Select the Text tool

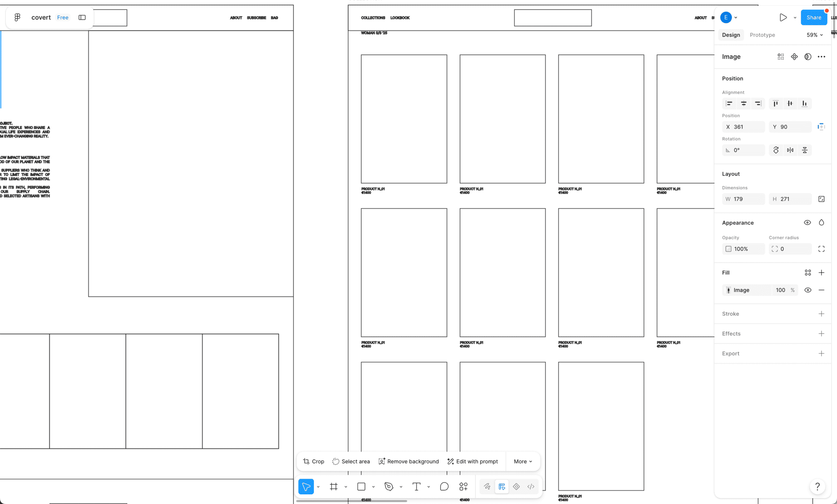pyautogui.click(x=416, y=486)
